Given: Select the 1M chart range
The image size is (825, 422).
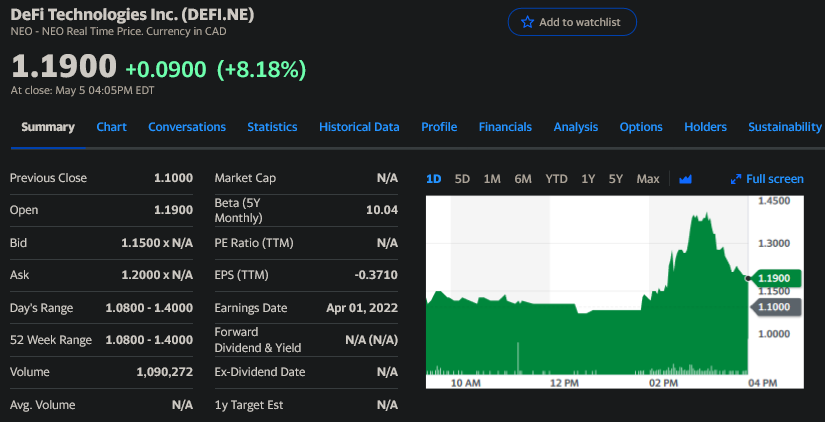Looking at the screenshot, I should click(x=492, y=179).
